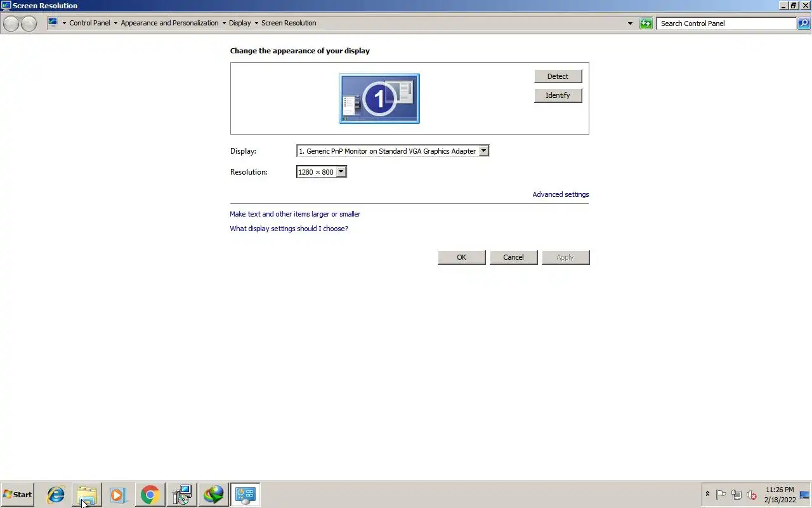Open Google Chrome from the taskbar

150,495
